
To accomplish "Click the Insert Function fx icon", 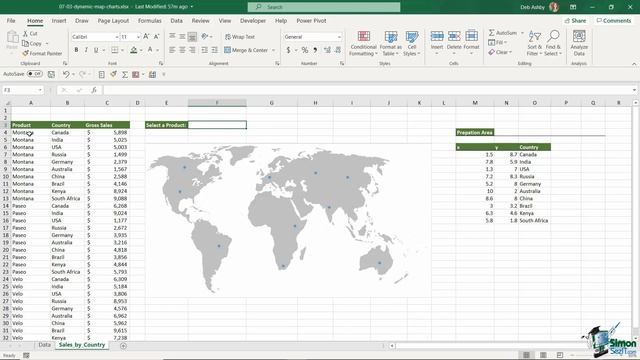I will tap(94, 90).
